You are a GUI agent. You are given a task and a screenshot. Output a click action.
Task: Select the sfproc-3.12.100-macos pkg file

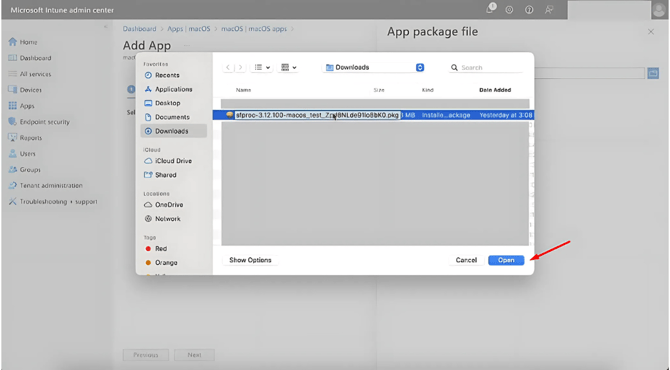click(x=373, y=115)
